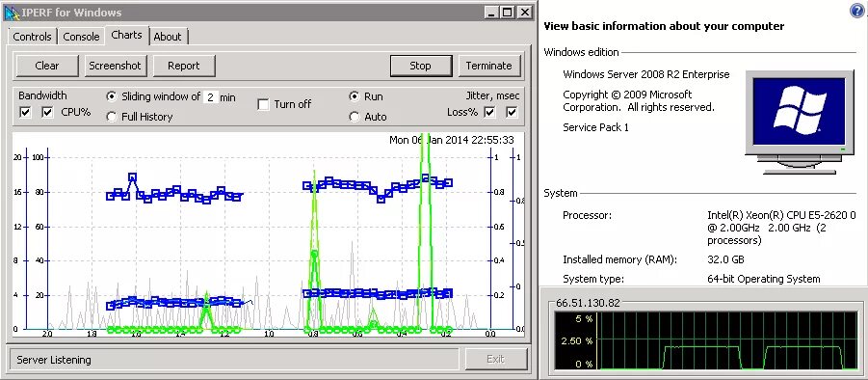This screenshot has width=868, height=380.
Task: Click the 64-bit Operating System value
Action: pos(764,279)
